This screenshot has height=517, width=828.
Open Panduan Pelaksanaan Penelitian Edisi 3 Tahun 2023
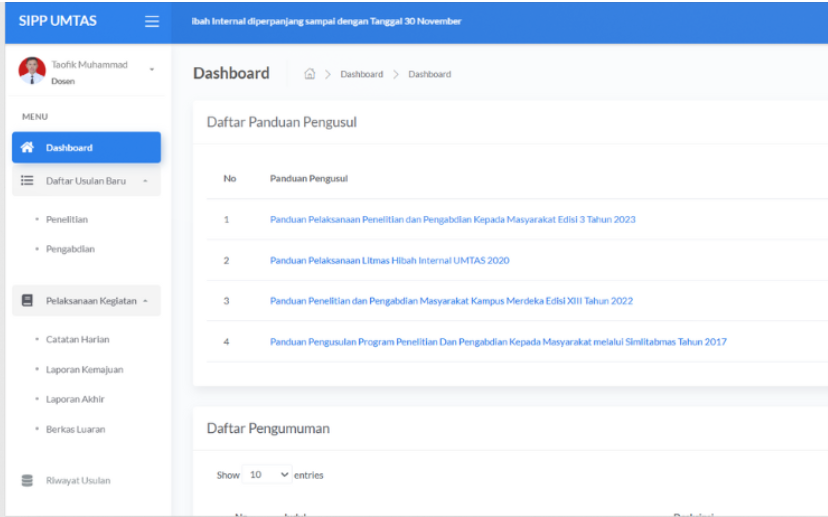click(453, 219)
